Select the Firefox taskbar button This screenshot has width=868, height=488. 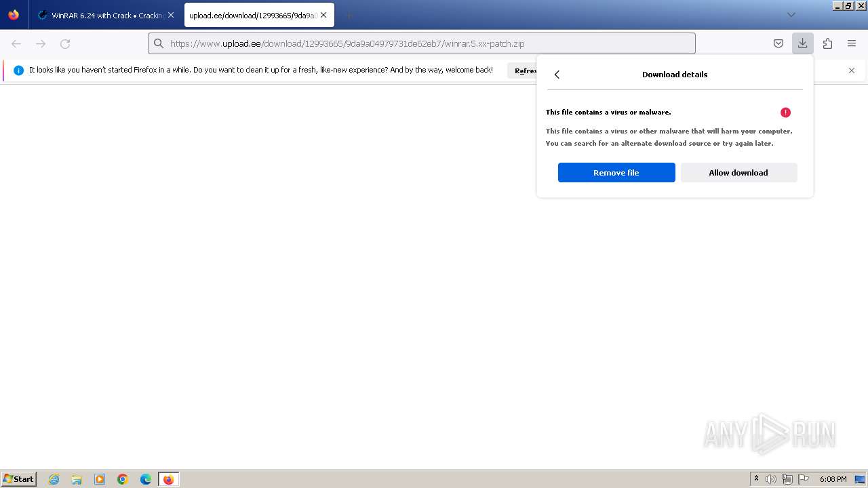point(168,479)
